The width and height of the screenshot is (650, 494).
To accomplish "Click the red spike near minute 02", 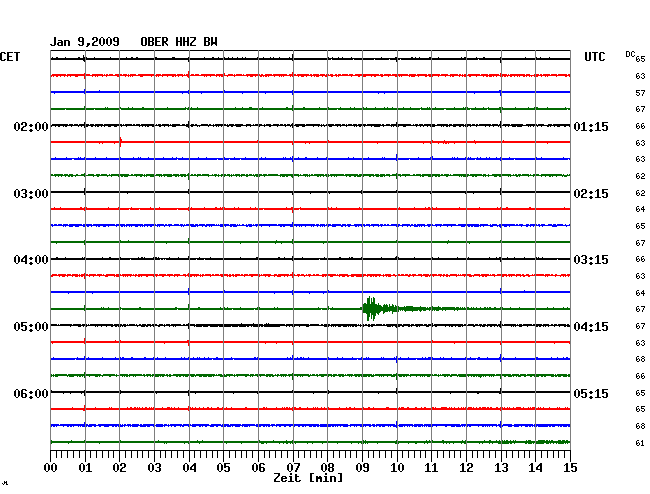I will [121, 142].
